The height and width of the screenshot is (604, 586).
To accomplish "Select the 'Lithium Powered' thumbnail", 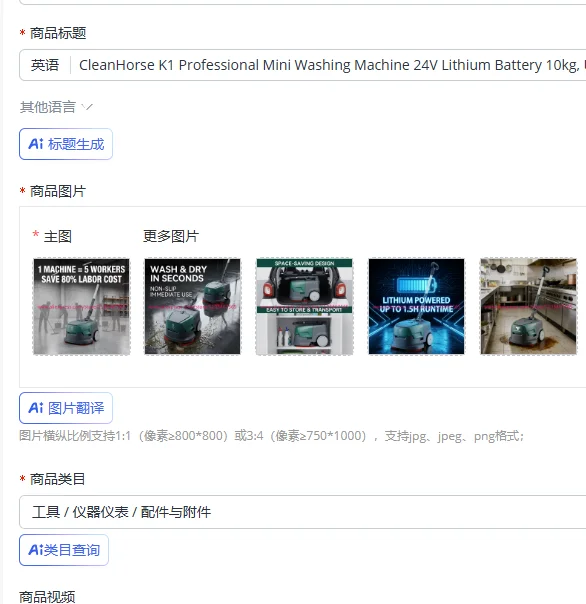I will tap(416, 306).
